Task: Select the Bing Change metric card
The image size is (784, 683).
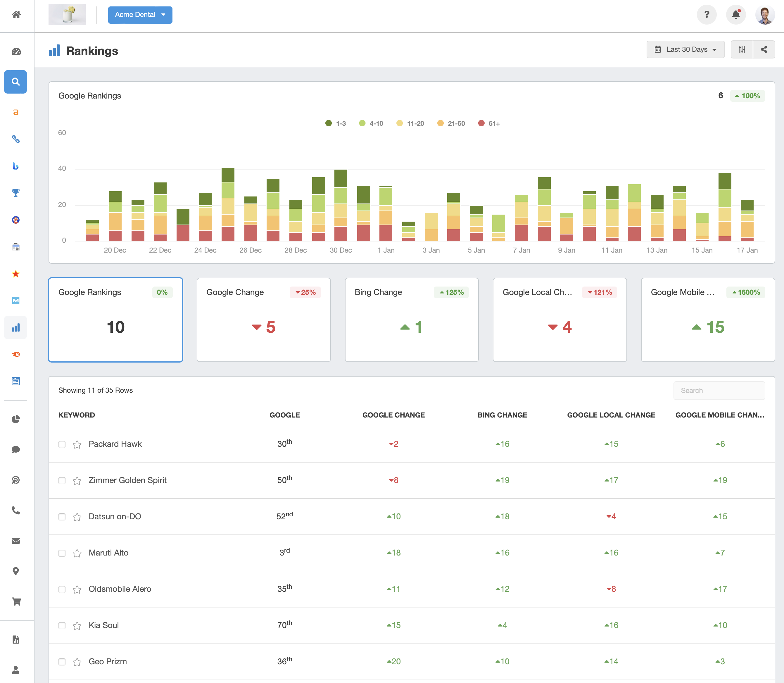Action: click(x=411, y=320)
